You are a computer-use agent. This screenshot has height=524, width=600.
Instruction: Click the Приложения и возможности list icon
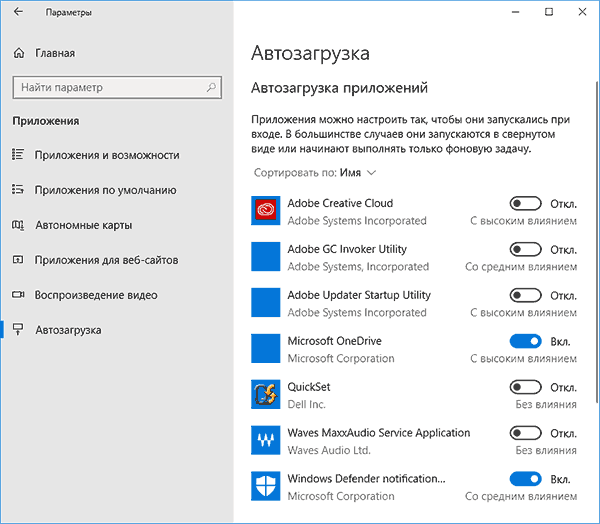click(18, 154)
